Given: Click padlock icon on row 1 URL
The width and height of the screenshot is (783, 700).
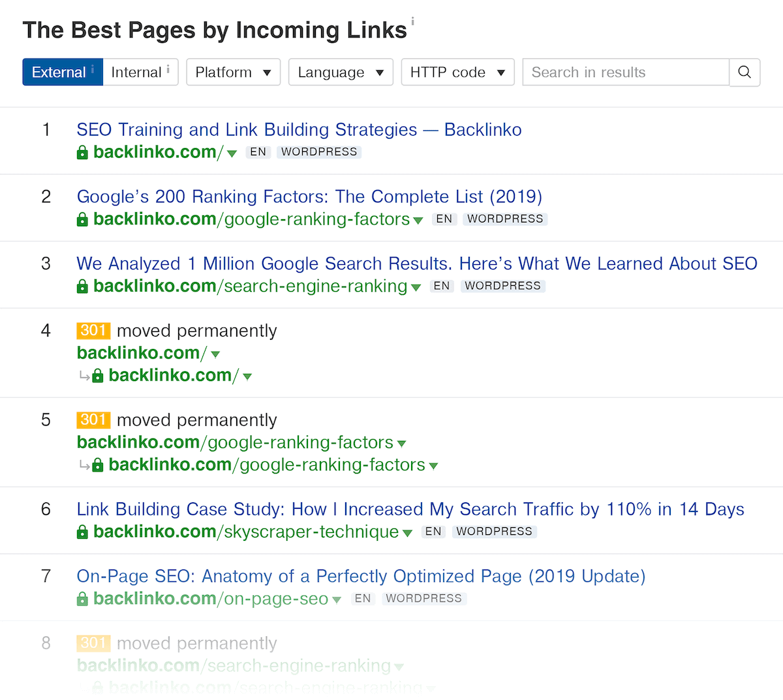Looking at the screenshot, I should [82, 153].
